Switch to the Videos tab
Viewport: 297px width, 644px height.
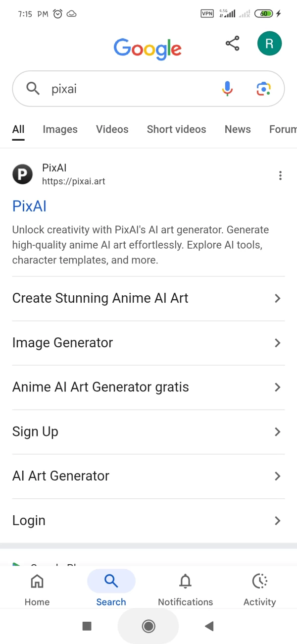click(112, 129)
